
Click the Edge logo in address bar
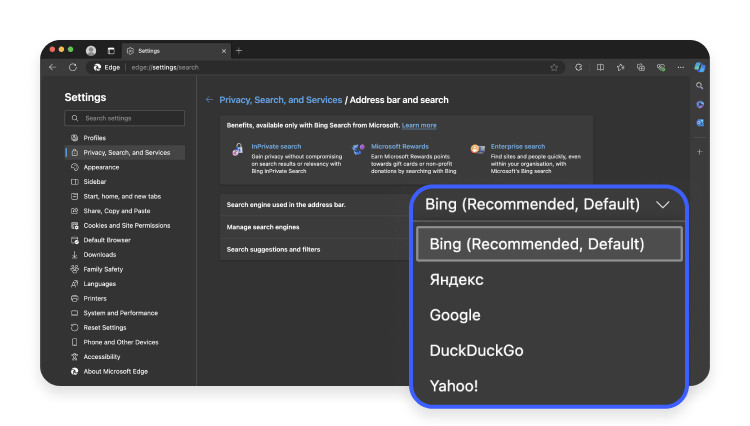(x=97, y=67)
